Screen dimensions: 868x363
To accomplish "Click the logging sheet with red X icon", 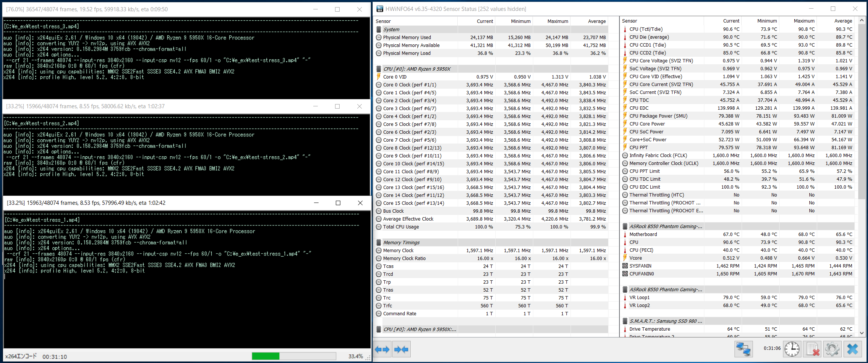I will click(813, 349).
